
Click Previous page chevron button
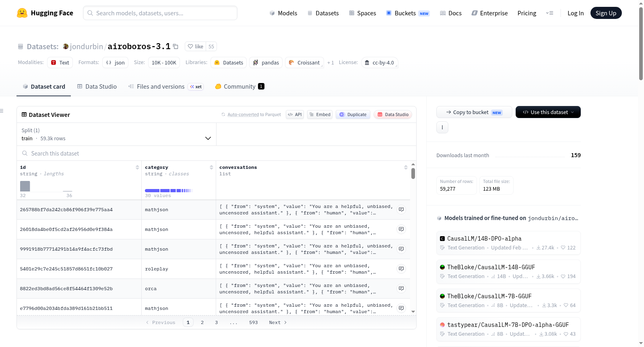pyautogui.click(x=161, y=322)
